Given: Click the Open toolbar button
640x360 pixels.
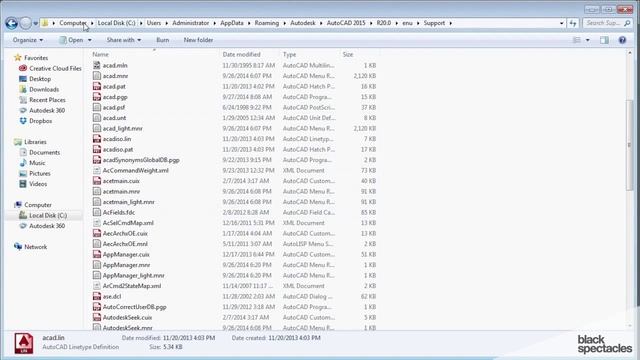Looking at the screenshot, I should click(71, 40).
